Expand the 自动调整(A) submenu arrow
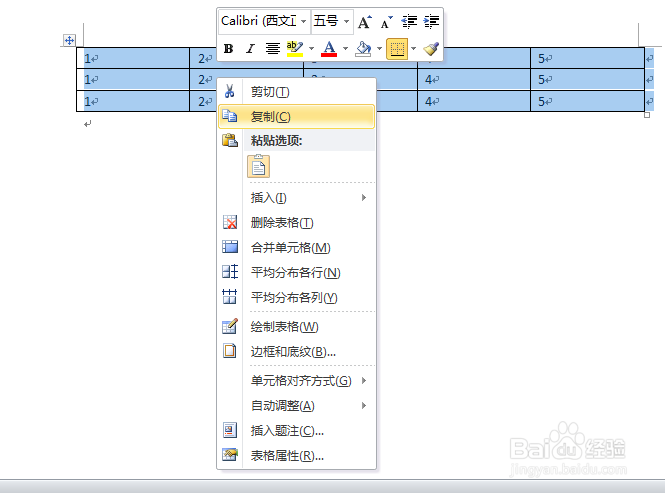 [364, 406]
